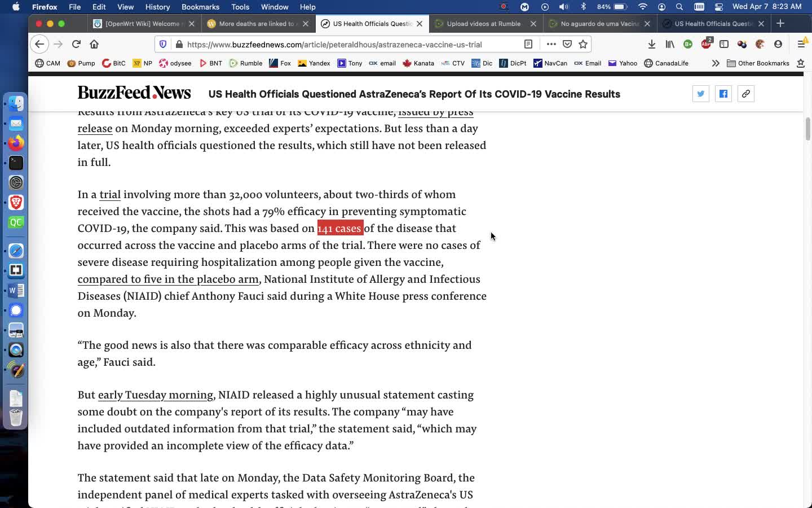
Task: Open the Adblock Plus extension icon
Action: (706, 44)
